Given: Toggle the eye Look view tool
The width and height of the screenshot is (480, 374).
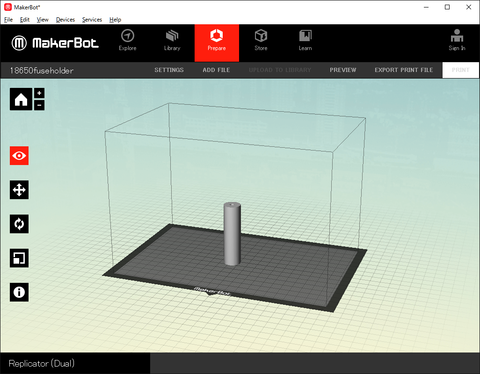Looking at the screenshot, I should pos(19,156).
